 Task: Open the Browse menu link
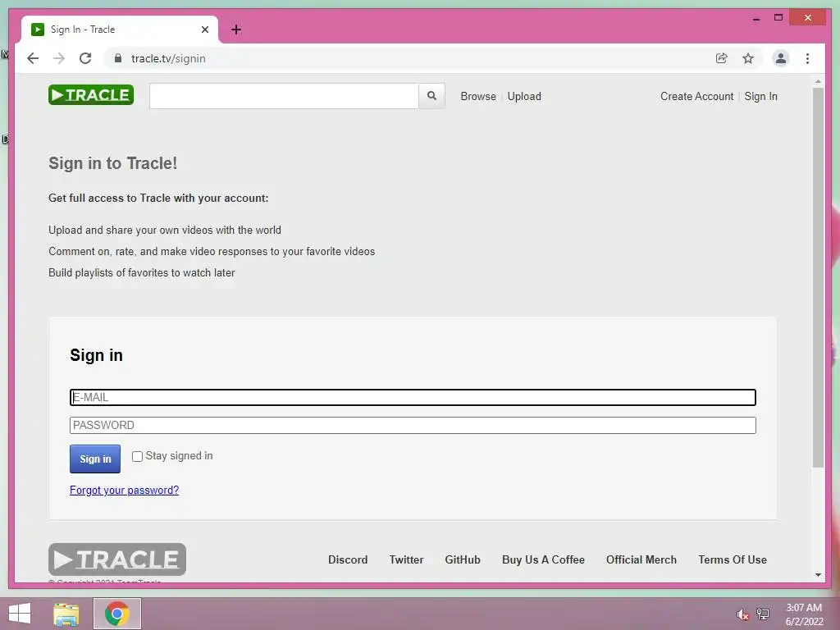tap(478, 97)
